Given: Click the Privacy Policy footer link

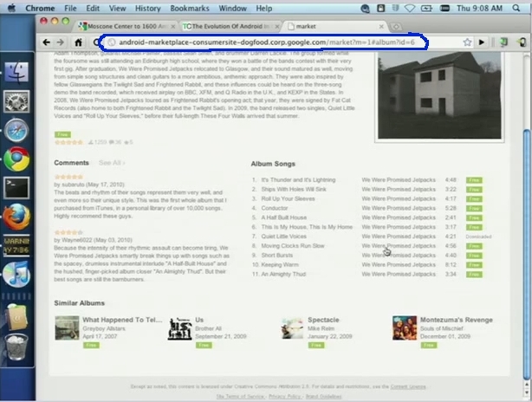Looking at the screenshot, I should click(x=285, y=396).
